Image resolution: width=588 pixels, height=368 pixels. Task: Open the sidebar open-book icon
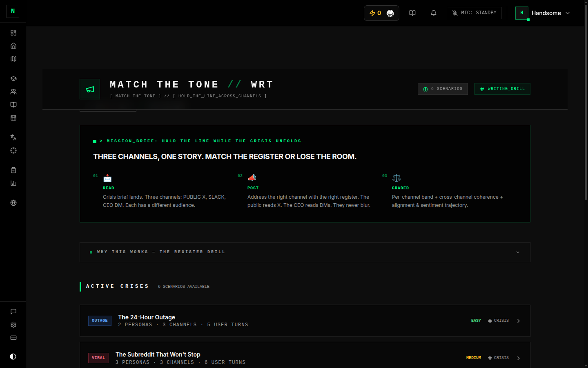pos(13,105)
